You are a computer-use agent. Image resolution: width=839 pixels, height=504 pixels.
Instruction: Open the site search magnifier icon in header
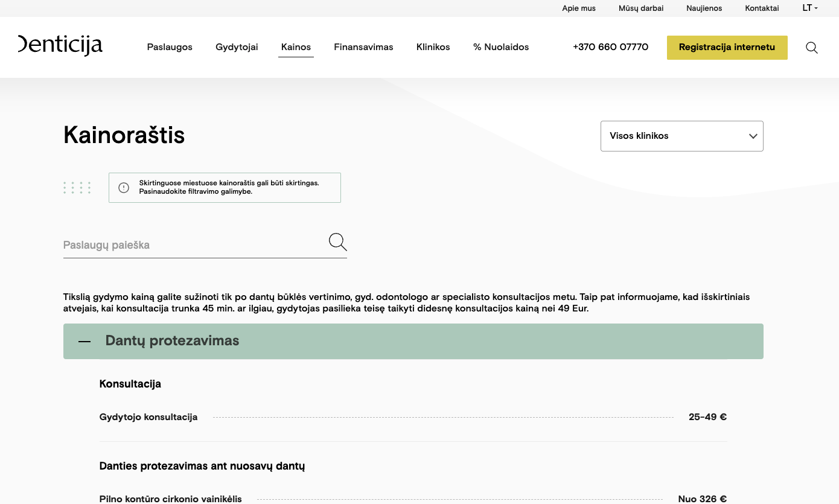[812, 48]
